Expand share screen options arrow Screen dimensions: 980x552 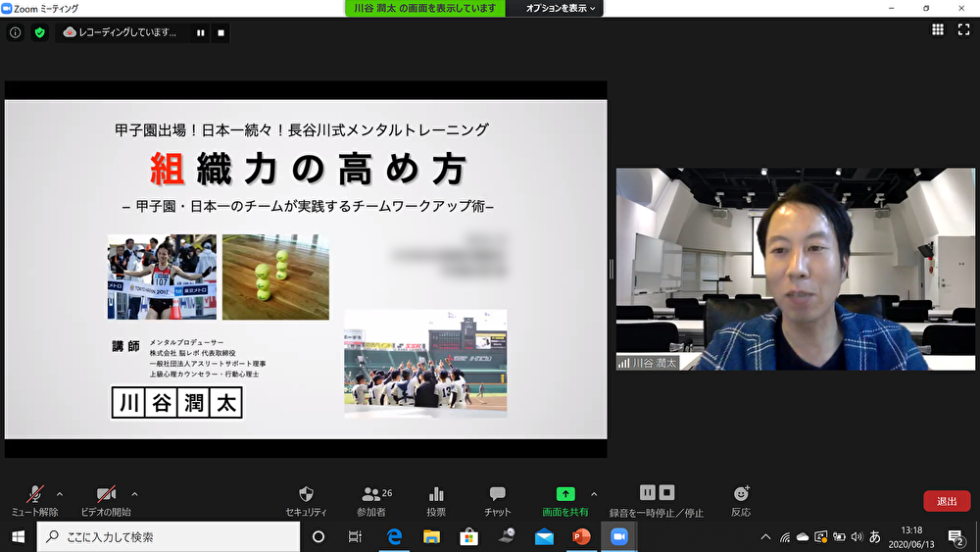(594, 493)
